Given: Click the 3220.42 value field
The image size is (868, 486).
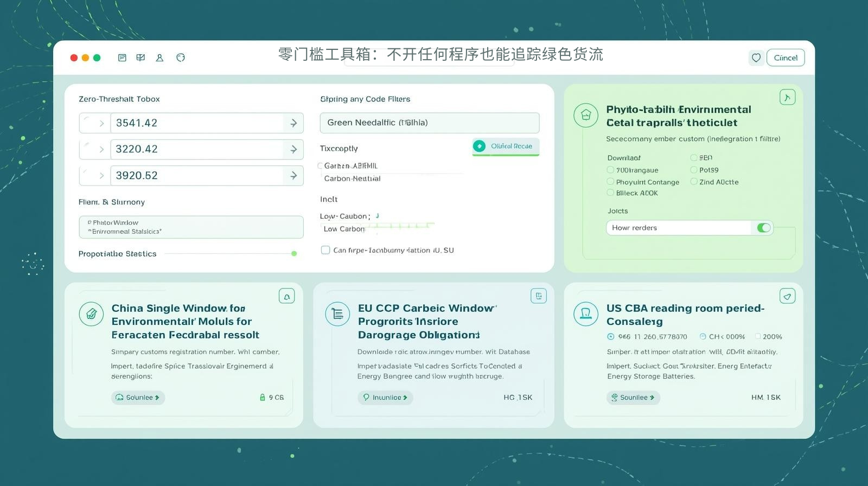Looking at the screenshot, I should (x=197, y=149).
